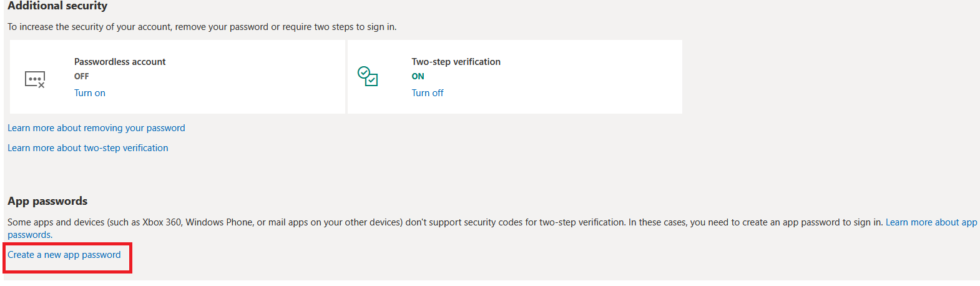Create a new app password
Screen dimensions: 980x286
(64, 255)
